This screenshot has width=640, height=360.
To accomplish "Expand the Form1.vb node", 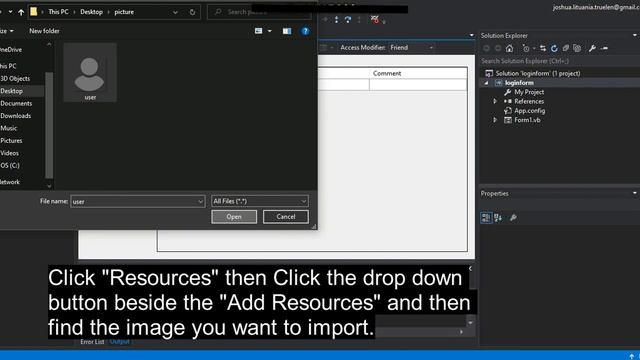I will pos(495,120).
